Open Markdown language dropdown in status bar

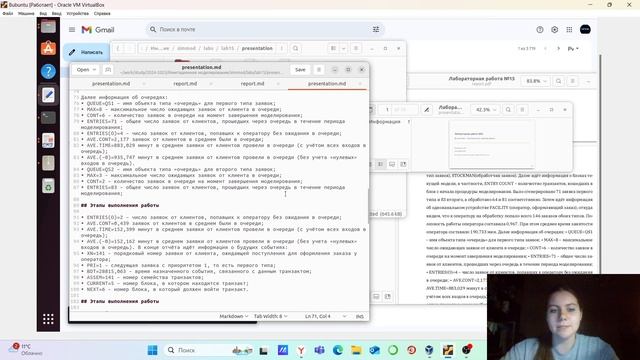pos(233,316)
